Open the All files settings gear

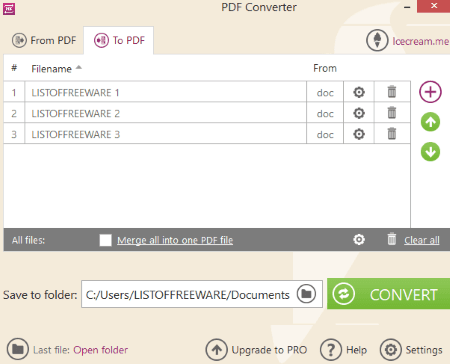359,240
